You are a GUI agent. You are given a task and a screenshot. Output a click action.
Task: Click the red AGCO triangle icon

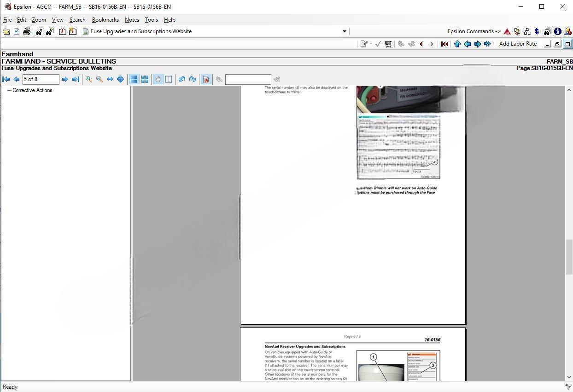tap(507, 31)
